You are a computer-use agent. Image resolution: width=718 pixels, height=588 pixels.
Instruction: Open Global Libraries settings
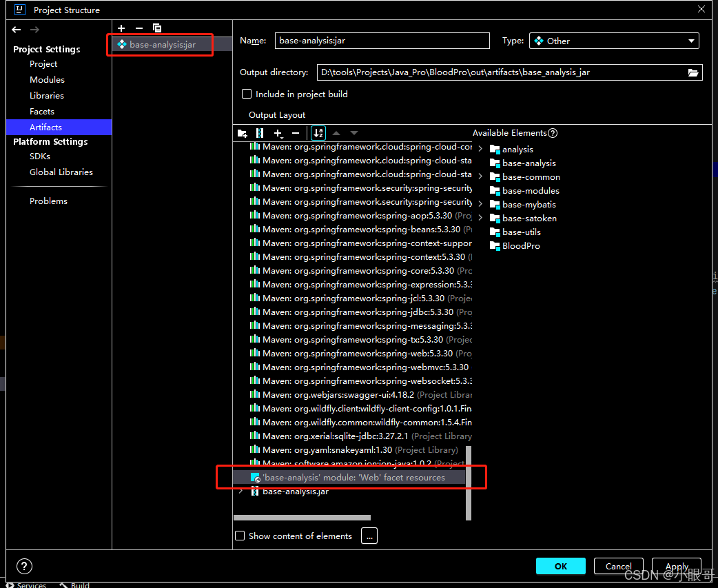(x=61, y=172)
